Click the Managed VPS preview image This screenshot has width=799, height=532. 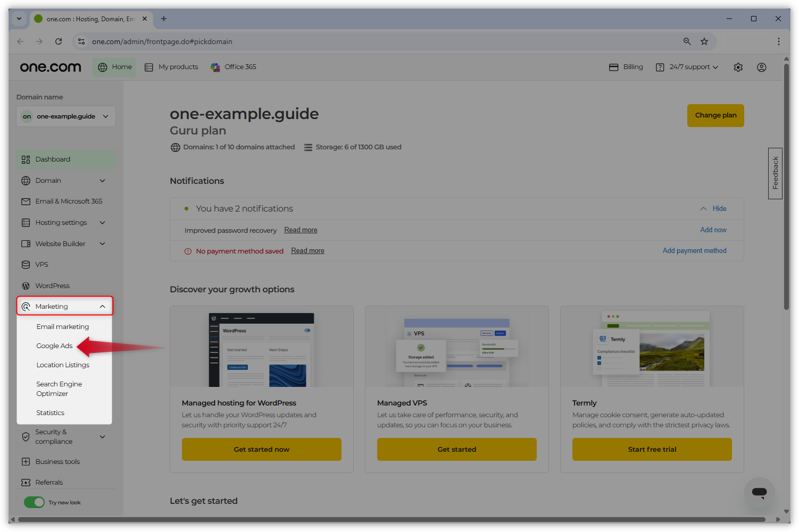(457, 349)
